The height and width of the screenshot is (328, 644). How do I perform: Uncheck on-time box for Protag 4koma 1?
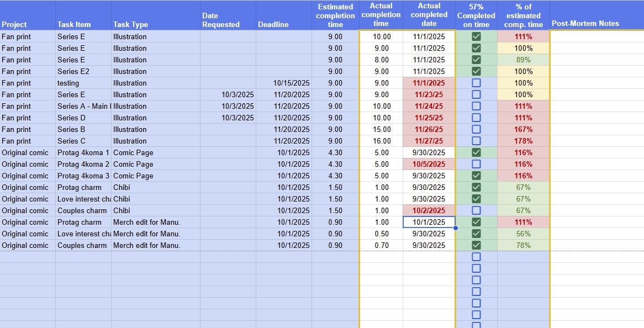pyautogui.click(x=476, y=152)
